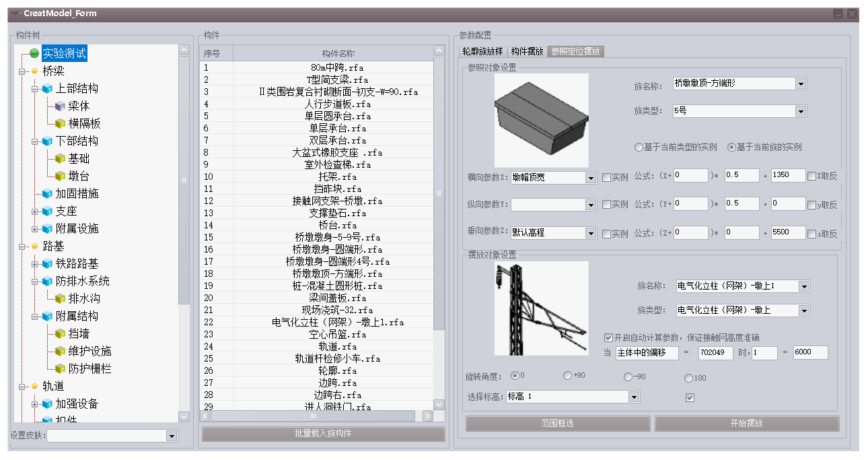
Task: Expand the 支座 tree node
Action: tap(35, 211)
